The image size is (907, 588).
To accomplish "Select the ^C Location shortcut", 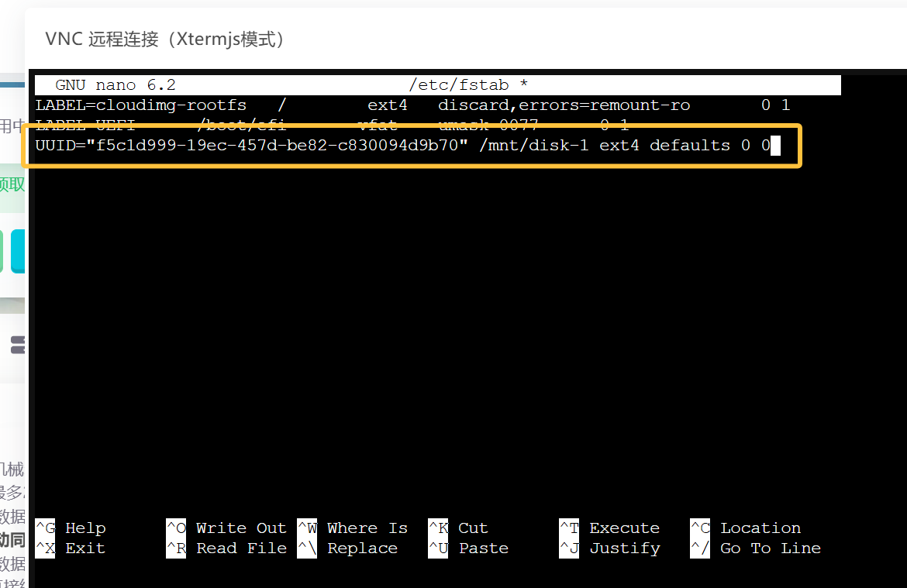I will [746, 528].
